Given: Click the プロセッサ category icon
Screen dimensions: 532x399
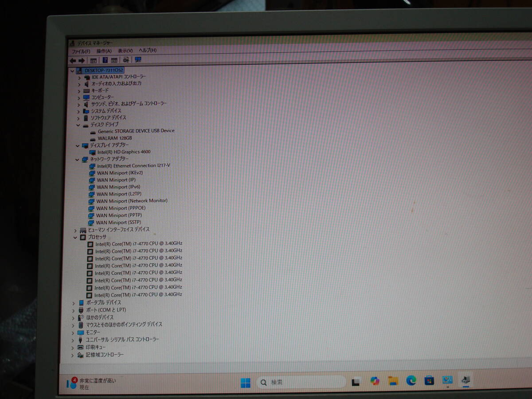Looking at the screenshot, I should [83, 237].
